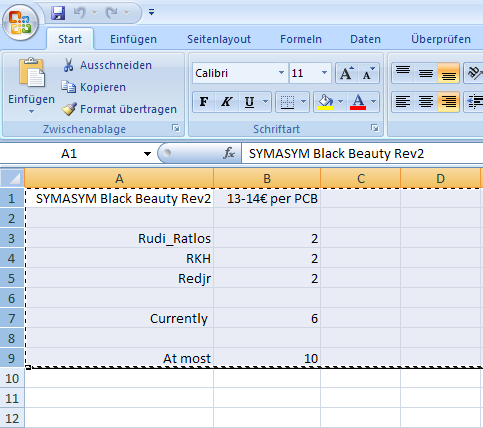
Task: Open the Formeln tab
Action: pos(301,39)
